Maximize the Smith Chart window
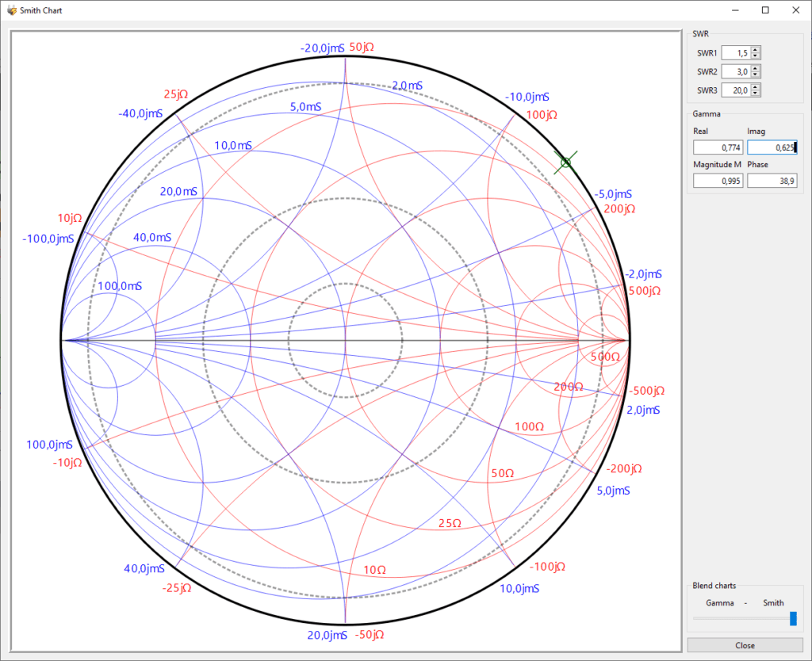812x661 pixels. (765, 10)
